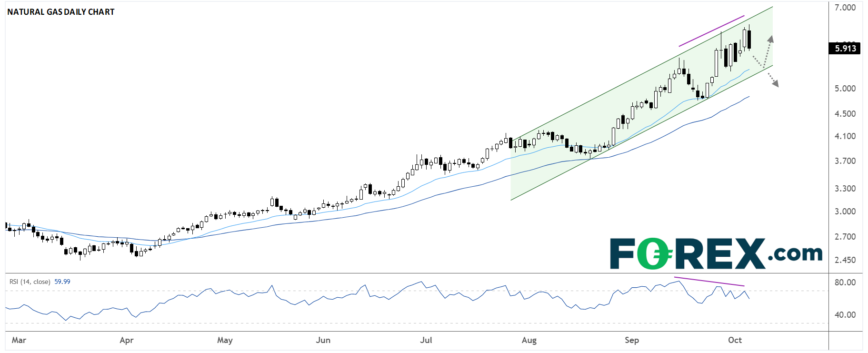Click the RSI 40.00 level label
The image size is (868, 353).
tap(845, 315)
